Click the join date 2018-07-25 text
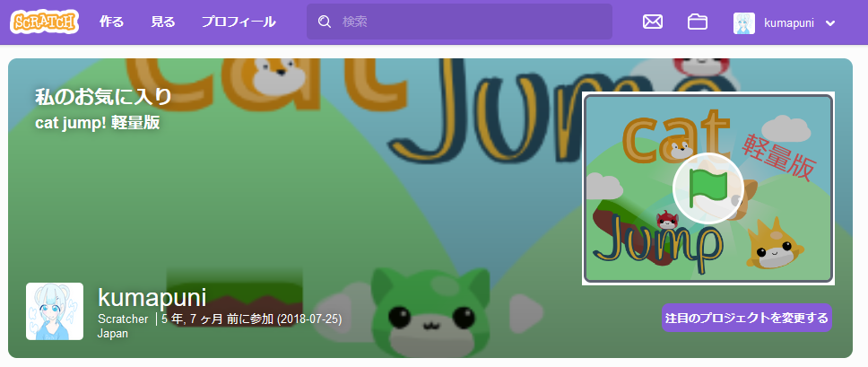Screen dimensions: 868x367 click(x=308, y=319)
